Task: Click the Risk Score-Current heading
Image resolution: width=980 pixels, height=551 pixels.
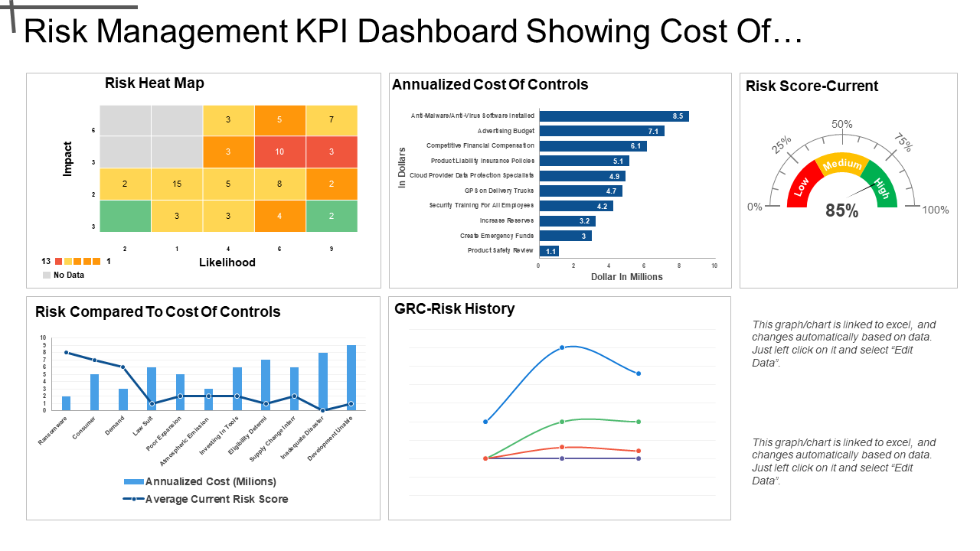Action: 812,86
